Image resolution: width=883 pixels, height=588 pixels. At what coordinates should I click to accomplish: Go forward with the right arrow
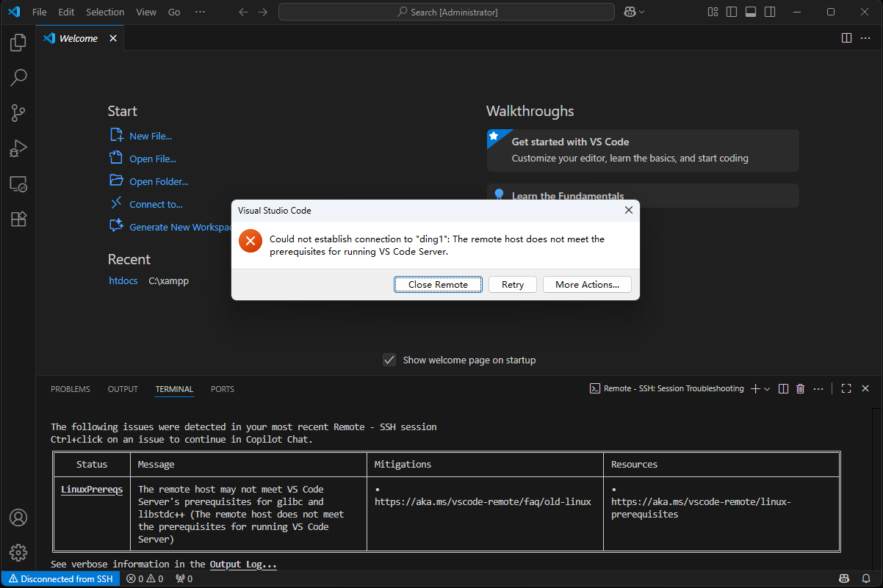263,12
